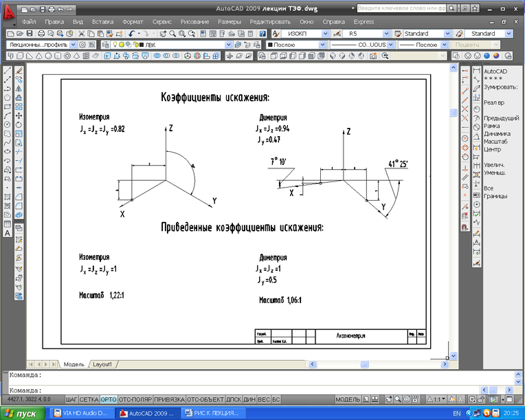Switch to the Layout1 tab

(102, 364)
